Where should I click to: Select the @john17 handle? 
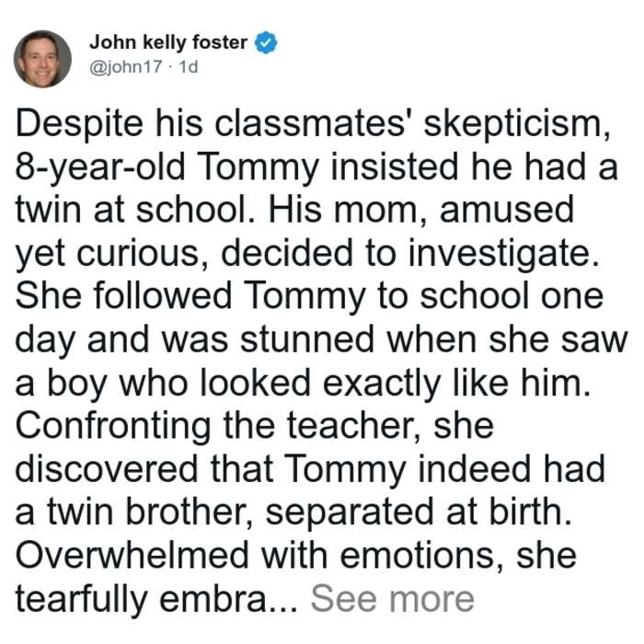pyautogui.click(x=126, y=66)
